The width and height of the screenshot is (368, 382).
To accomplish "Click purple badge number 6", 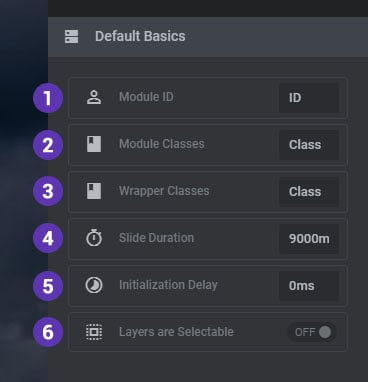I will [x=48, y=332].
